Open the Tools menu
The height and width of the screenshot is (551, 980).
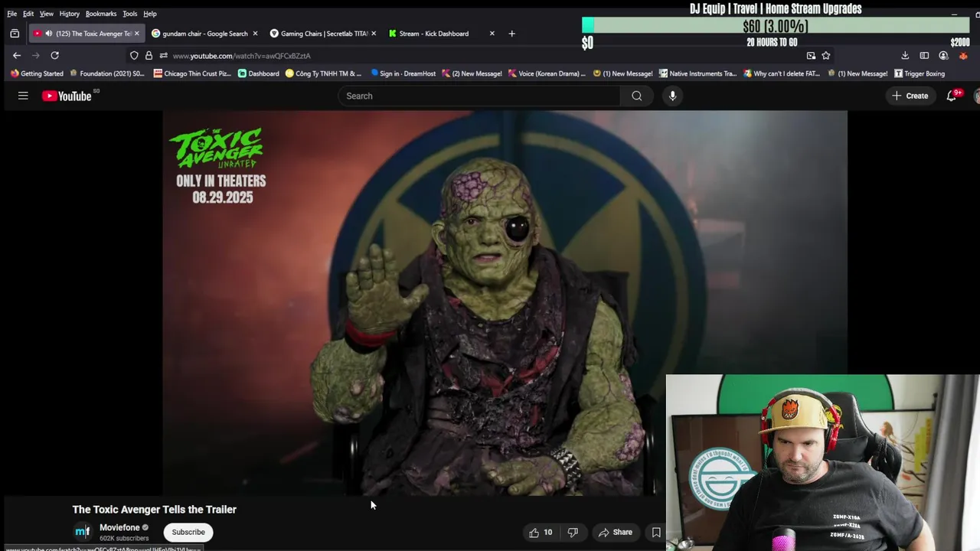[x=130, y=14]
